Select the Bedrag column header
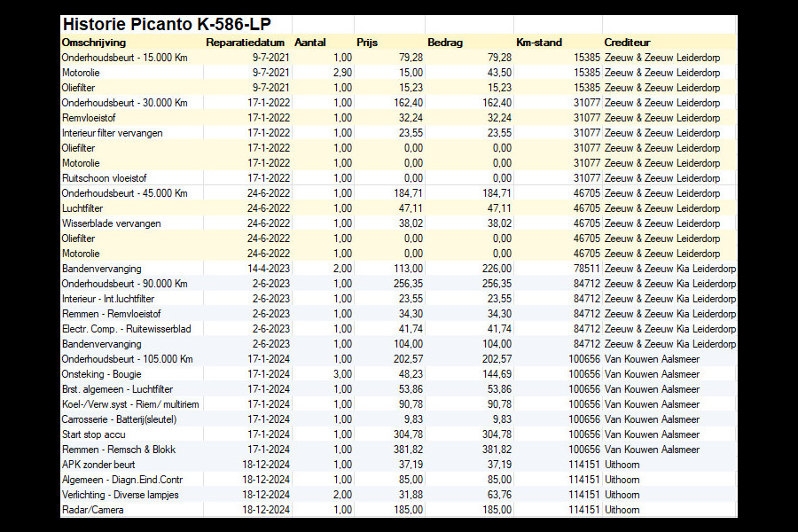This screenshot has width=798, height=532. pyautogui.click(x=445, y=43)
